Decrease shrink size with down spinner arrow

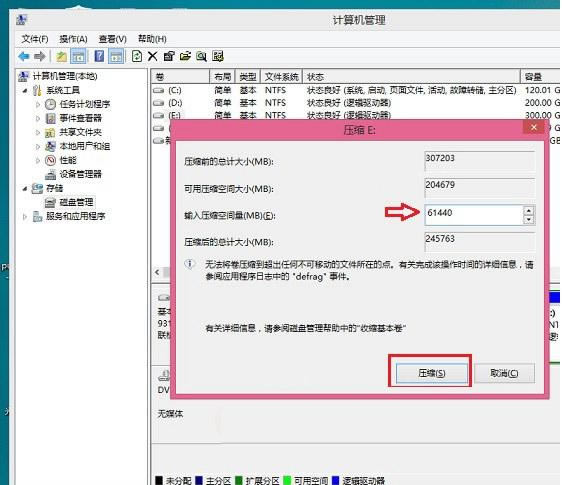[x=529, y=219]
